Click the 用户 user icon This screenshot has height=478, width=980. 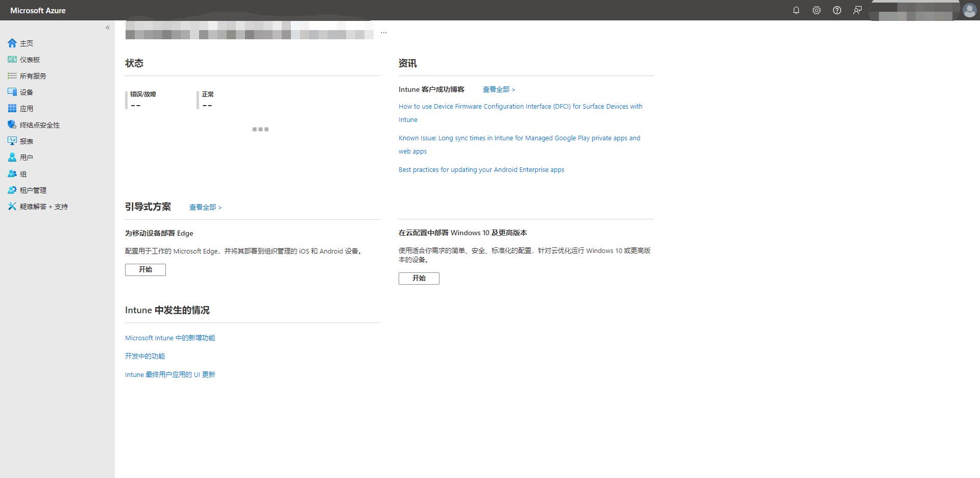[x=12, y=157]
